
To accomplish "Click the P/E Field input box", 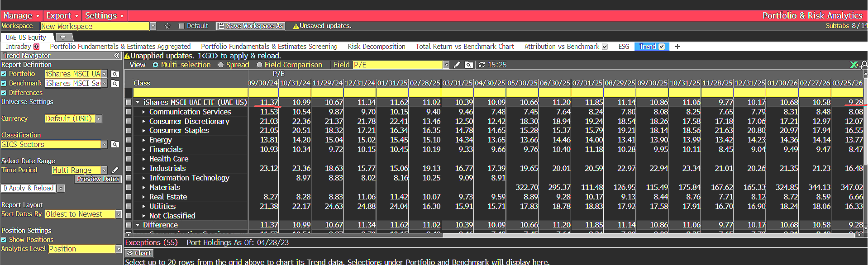I will 397,65.
